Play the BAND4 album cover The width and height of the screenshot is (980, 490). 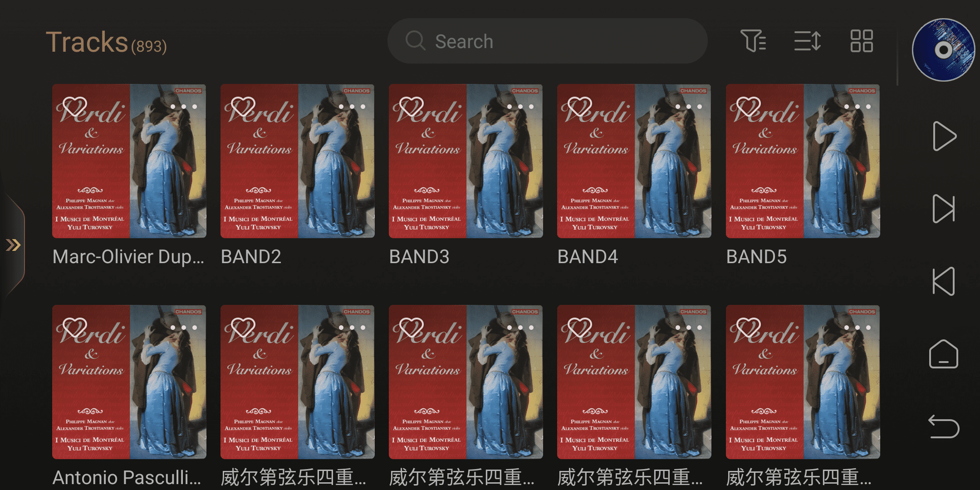pyautogui.click(x=634, y=161)
